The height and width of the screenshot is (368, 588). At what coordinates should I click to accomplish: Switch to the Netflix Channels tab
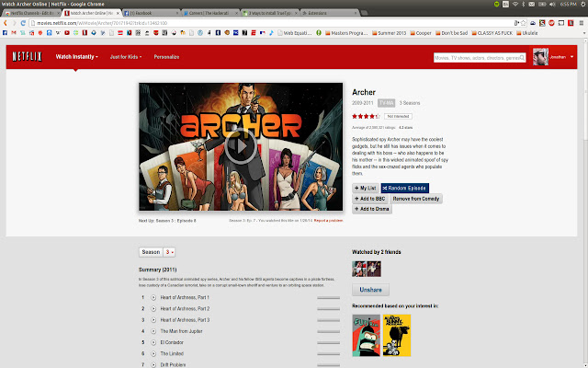click(32, 13)
